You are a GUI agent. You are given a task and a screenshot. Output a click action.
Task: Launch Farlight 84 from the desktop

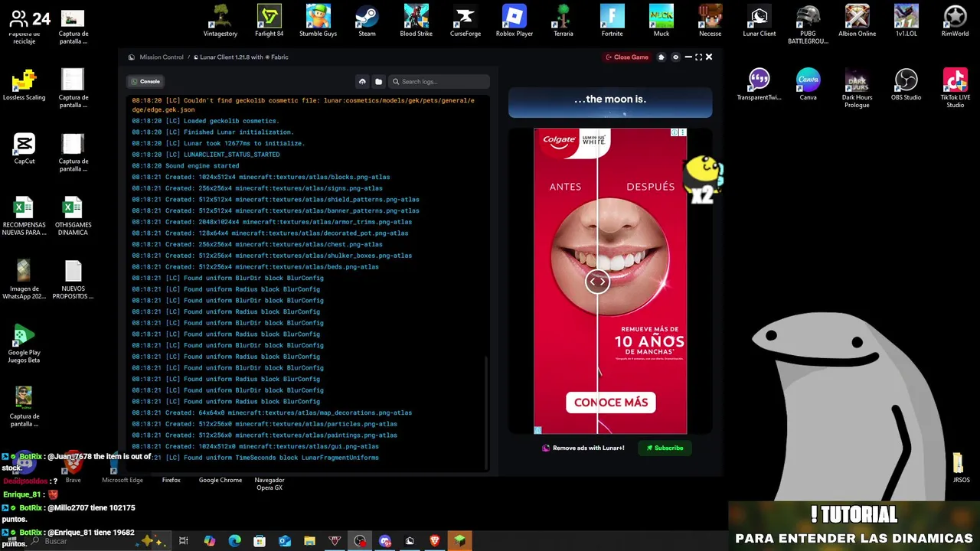pyautogui.click(x=269, y=21)
